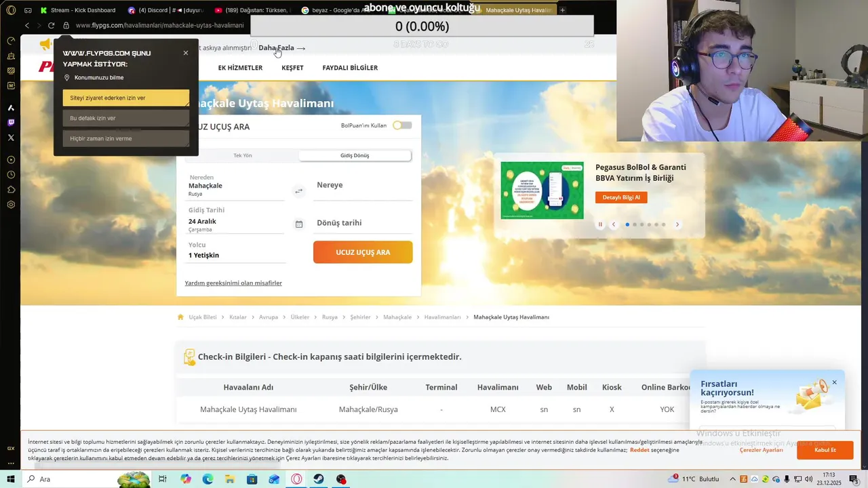The width and height of the screenshot is (868, 488).
Task: Close the Fırsatları kaçırıyorsun popup
Action: pyautogui.click(x=835, y=382)
